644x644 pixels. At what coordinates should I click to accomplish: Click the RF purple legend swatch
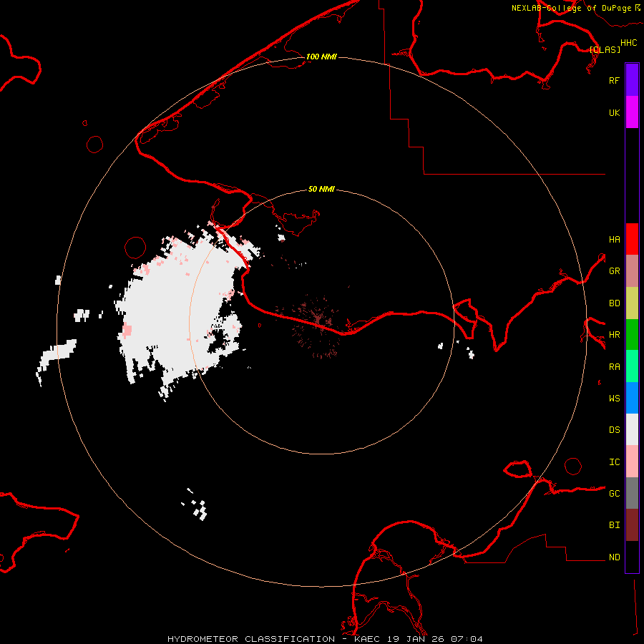point(632,80)
